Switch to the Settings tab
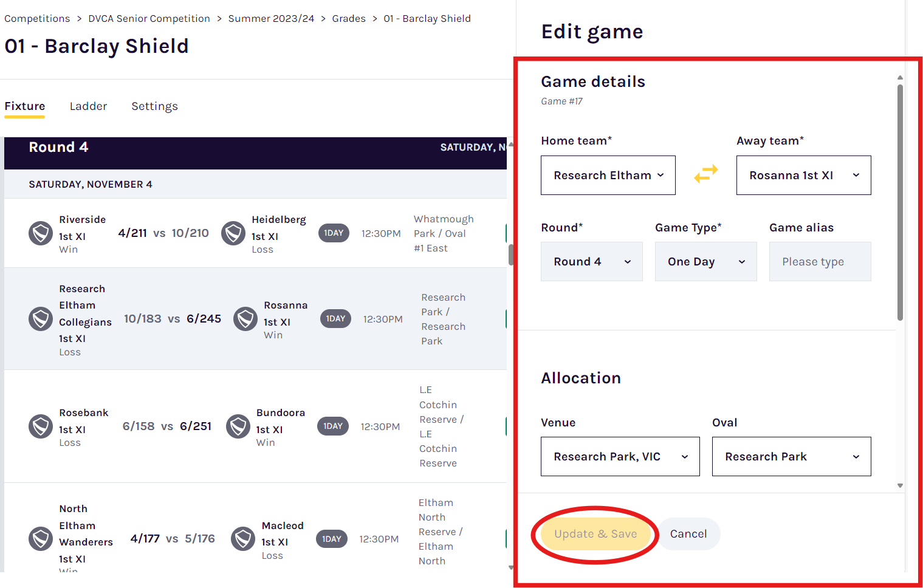923x588 pixels. [154, 106]
